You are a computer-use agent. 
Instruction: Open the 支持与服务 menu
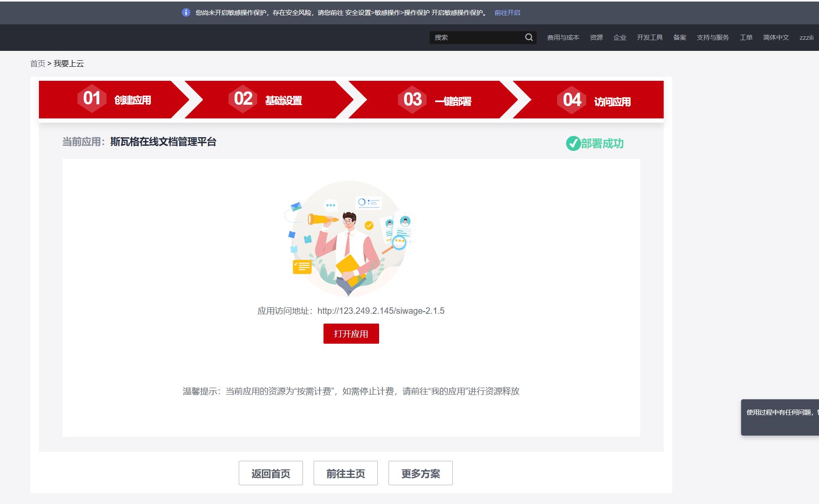tap(712, 37)
